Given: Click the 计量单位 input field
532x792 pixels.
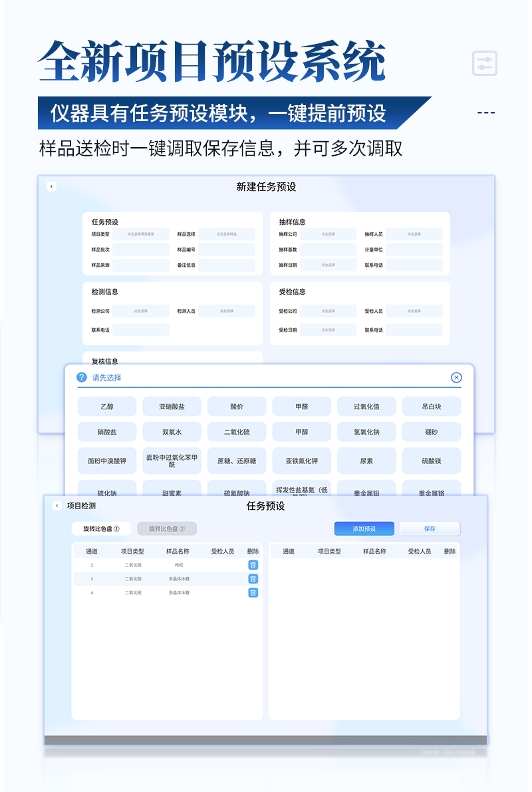Looking at the screenshot, I should (414, 250).
